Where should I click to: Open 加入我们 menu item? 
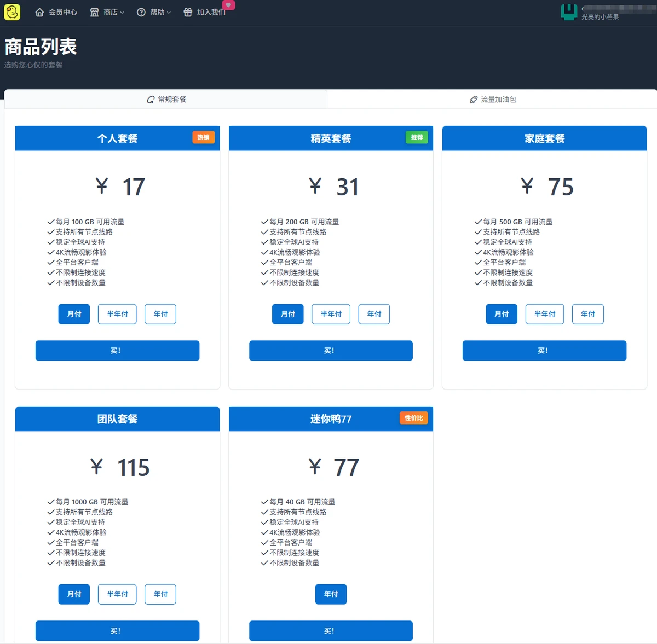pyautogui.click(x=205, y=12)
